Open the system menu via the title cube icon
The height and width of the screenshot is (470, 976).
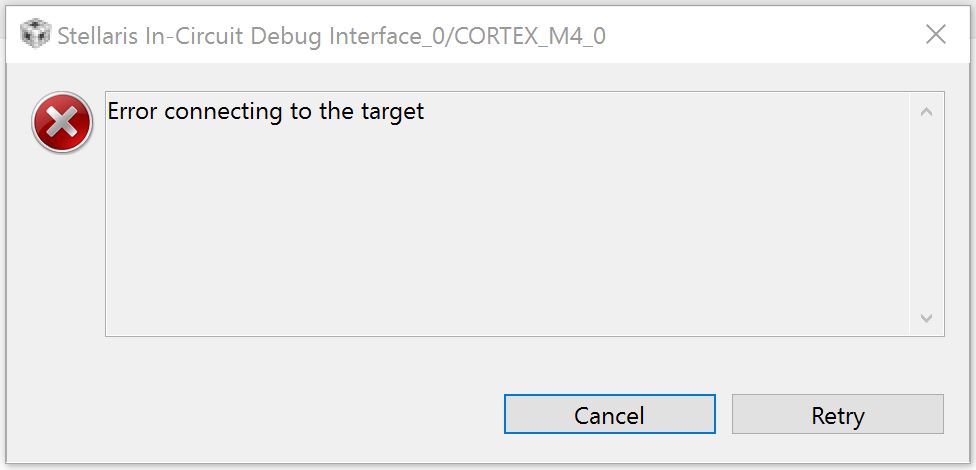coord(35,35)
